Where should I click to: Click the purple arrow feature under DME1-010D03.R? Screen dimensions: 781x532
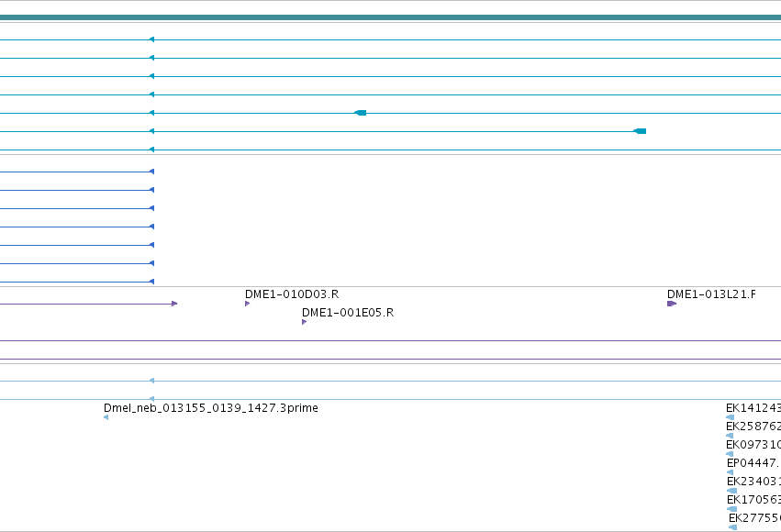click(248, 304)
